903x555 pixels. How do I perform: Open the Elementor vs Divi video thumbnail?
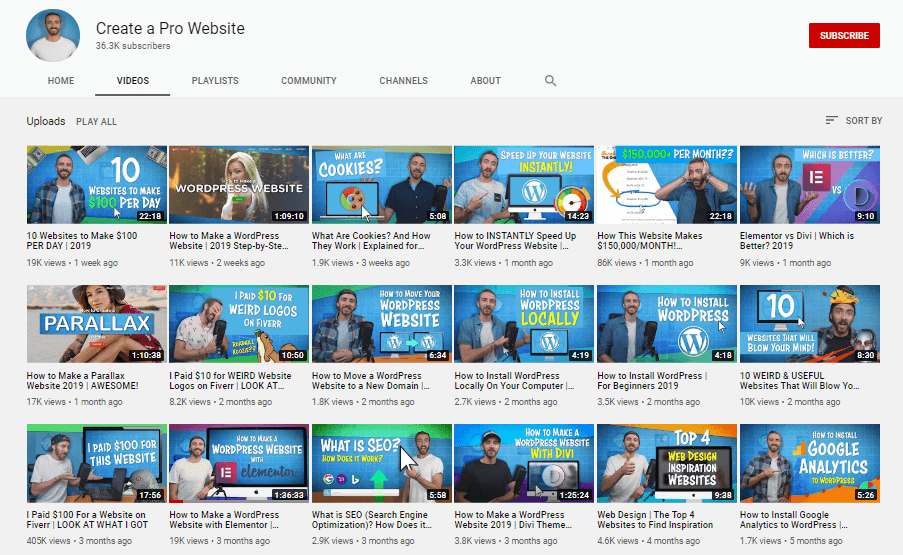coord(809,185)
